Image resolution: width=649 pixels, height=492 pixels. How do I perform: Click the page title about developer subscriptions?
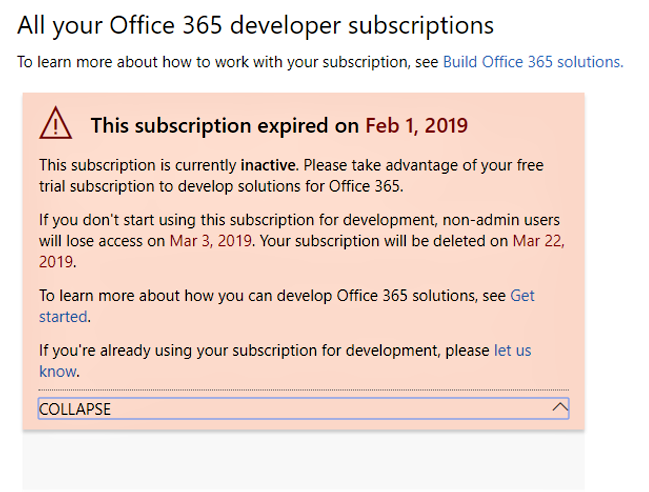(x=255, y=25)
